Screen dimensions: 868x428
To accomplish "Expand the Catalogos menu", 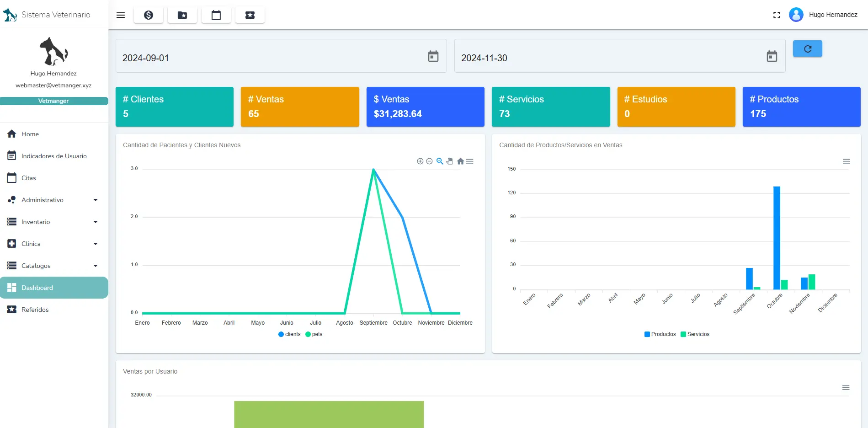I will [x=54, y=266].
